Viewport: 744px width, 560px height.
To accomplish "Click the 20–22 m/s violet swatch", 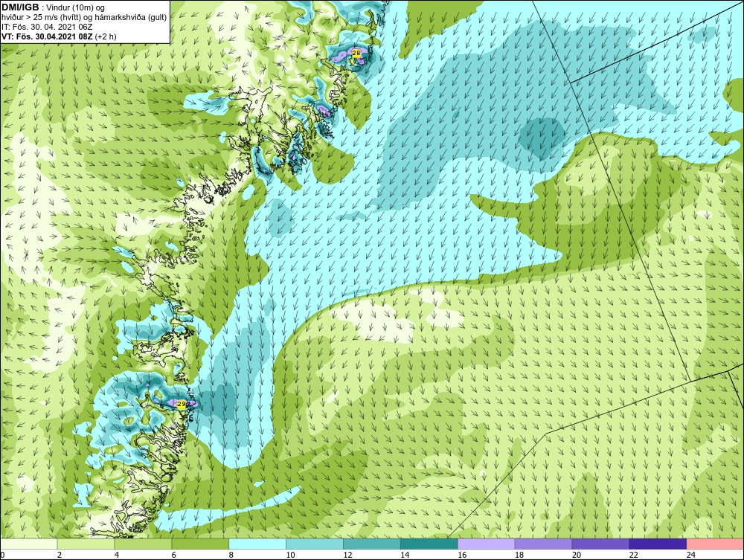I will [600, 544].
